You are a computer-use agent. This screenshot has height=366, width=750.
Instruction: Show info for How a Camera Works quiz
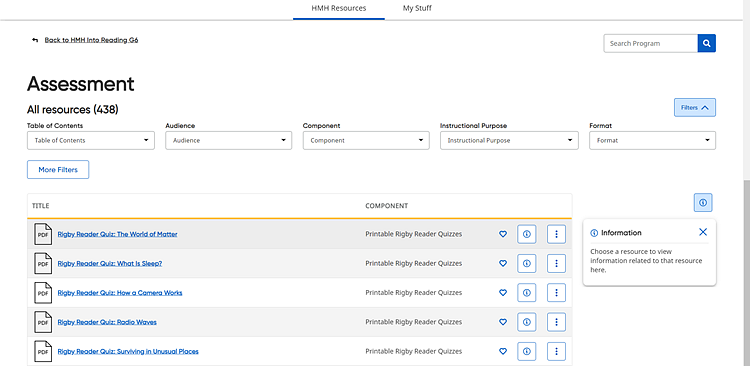pos(527,292)
